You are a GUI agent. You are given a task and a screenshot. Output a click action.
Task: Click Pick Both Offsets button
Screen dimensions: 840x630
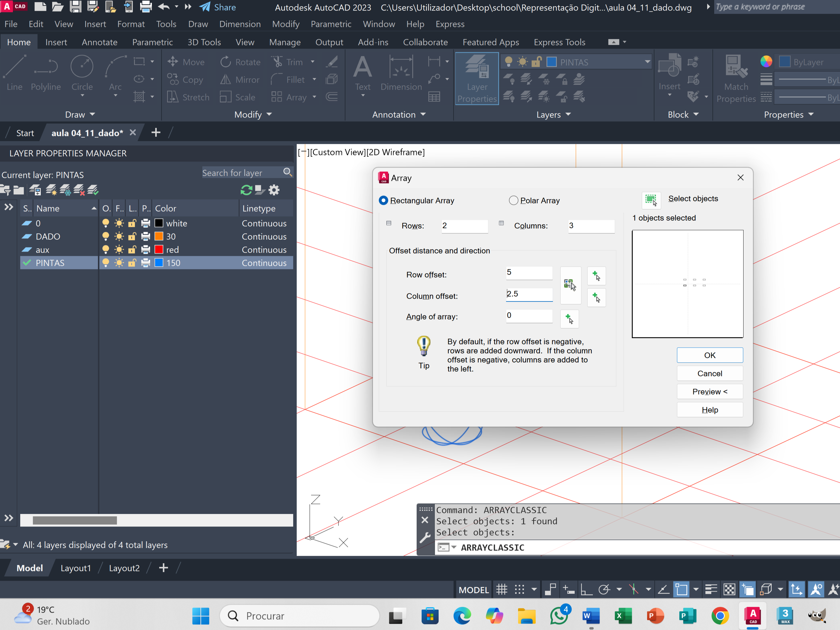[570, 285]
